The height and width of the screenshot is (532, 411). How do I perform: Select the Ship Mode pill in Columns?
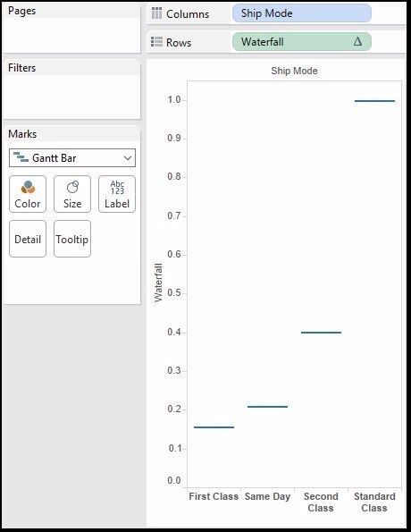click(x=301, y=13)
